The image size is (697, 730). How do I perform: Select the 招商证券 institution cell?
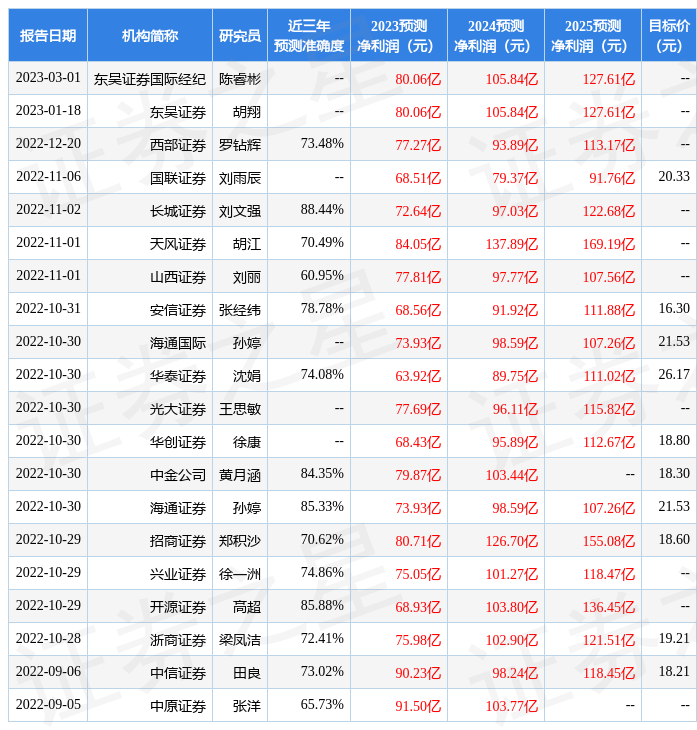(149, 541)
